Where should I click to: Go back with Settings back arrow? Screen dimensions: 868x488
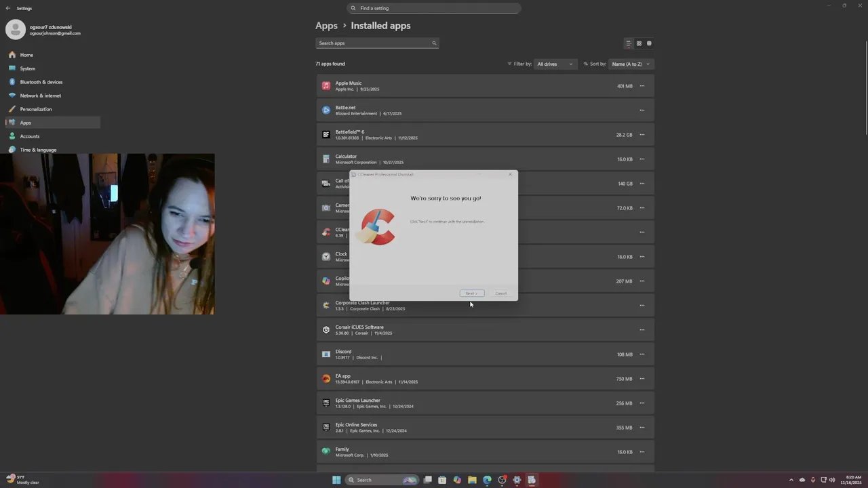pyautogui.click(x=8, y=8)
